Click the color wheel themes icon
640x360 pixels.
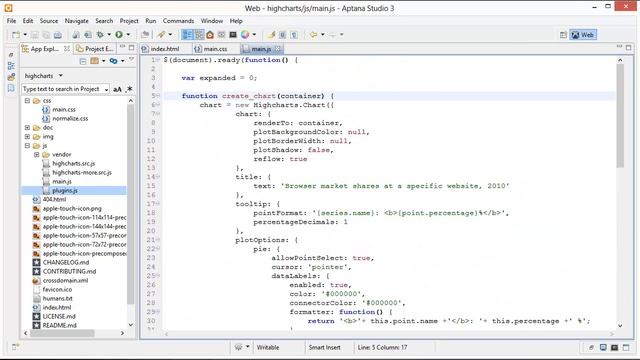[245, 35]
